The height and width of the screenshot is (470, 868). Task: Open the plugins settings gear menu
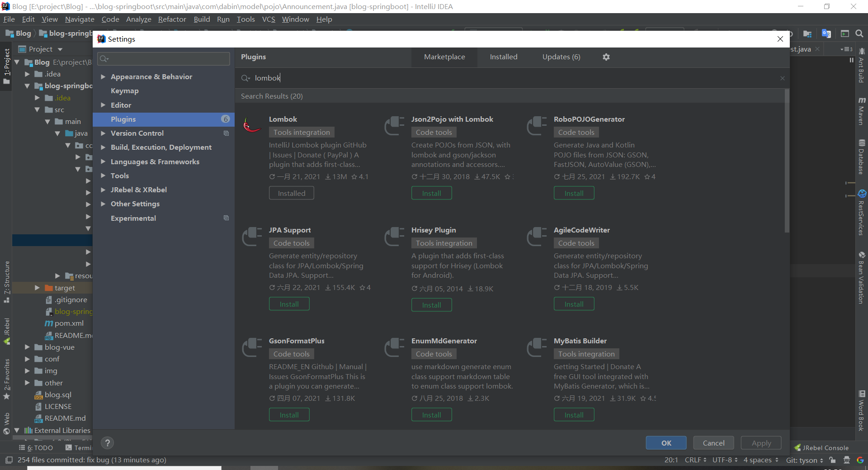pos(606,57)
